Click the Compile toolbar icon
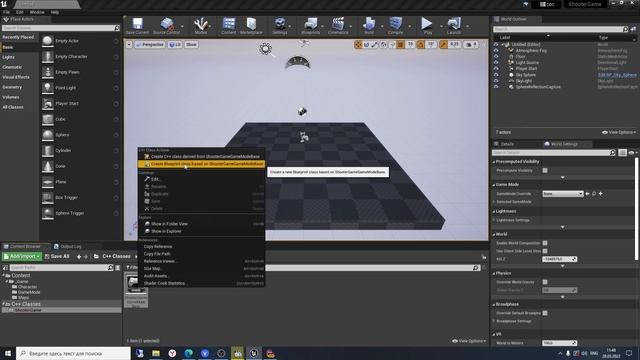The width and height of the screenshot is (640, 360). pyautogui.click(x=395, y=26)
